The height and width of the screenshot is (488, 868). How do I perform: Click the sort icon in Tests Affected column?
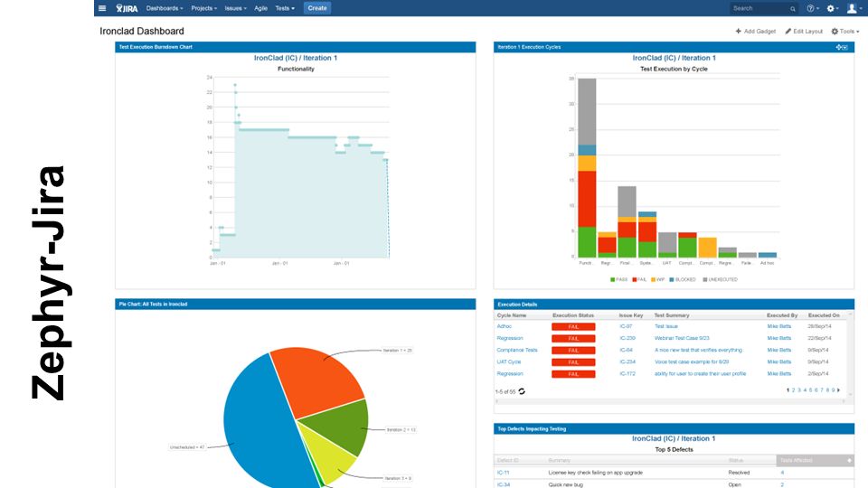coord(849,460)
